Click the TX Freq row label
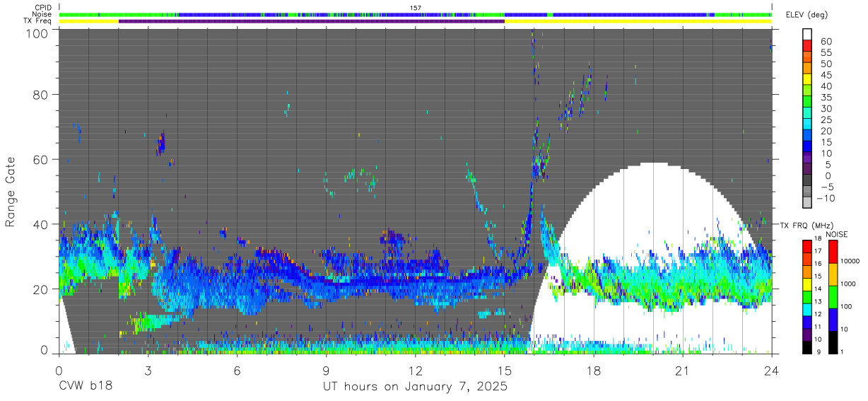 point(37,21)
